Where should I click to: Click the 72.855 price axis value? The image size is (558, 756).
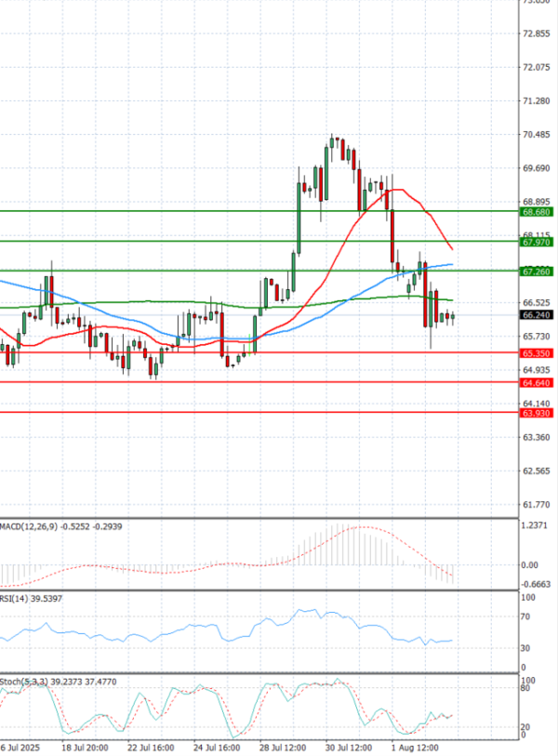(x=537, y=33)
